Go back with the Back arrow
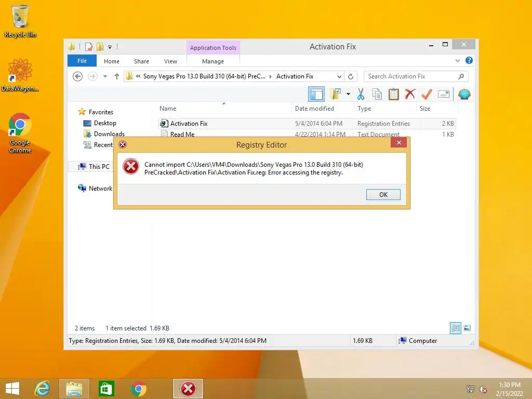Screen dimensions: 532x399 (78, 76)
